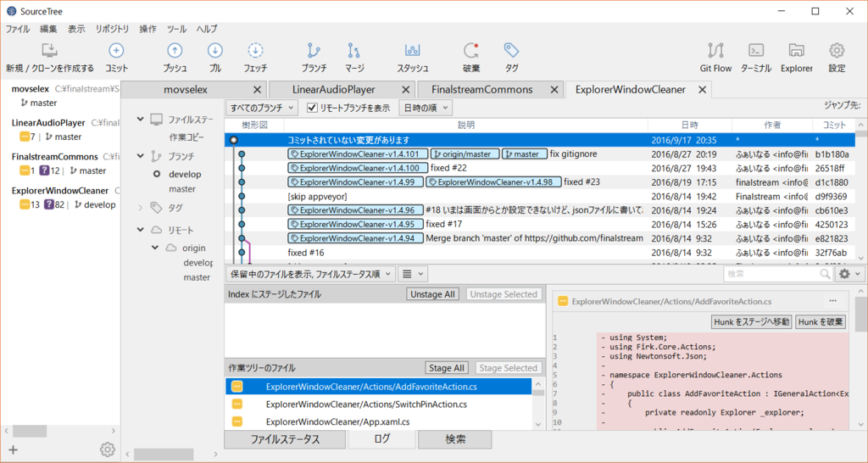Collapse the Remotes tree section
The height and width of the screenshot is (463, 868).
141,229
